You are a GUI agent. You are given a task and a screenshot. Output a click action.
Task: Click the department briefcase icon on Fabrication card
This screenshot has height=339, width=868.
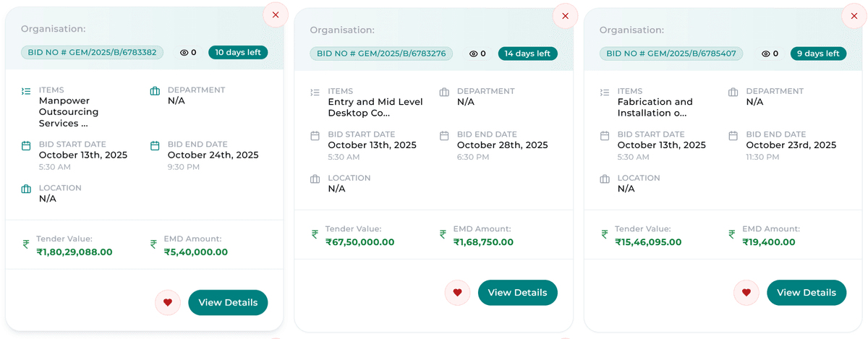coord(733,93)
